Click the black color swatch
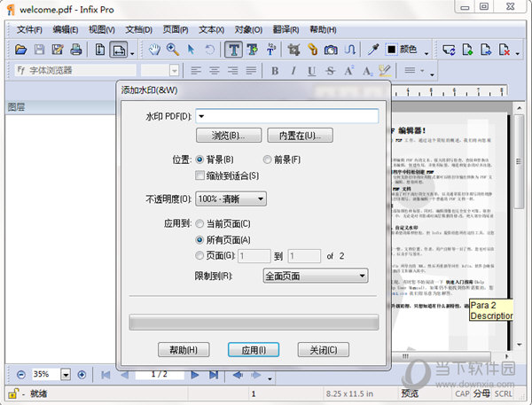This screenshot has height=405, width=532. [x=391, y=50]
